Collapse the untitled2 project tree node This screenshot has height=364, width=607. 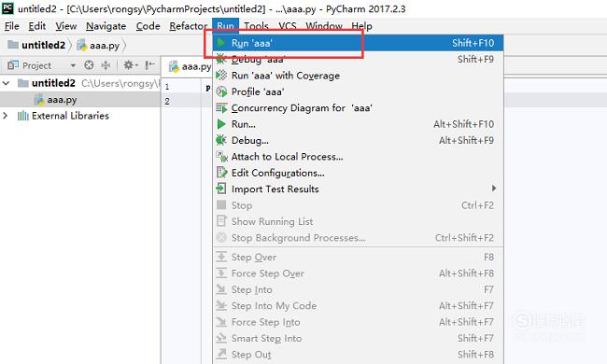[6, 83]
